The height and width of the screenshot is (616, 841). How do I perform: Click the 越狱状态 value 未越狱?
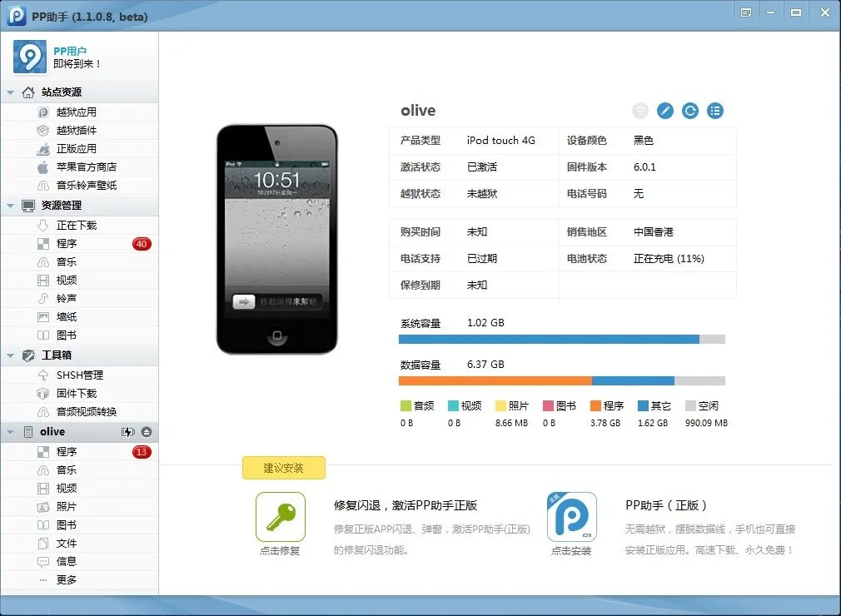[x=482, y=193]
